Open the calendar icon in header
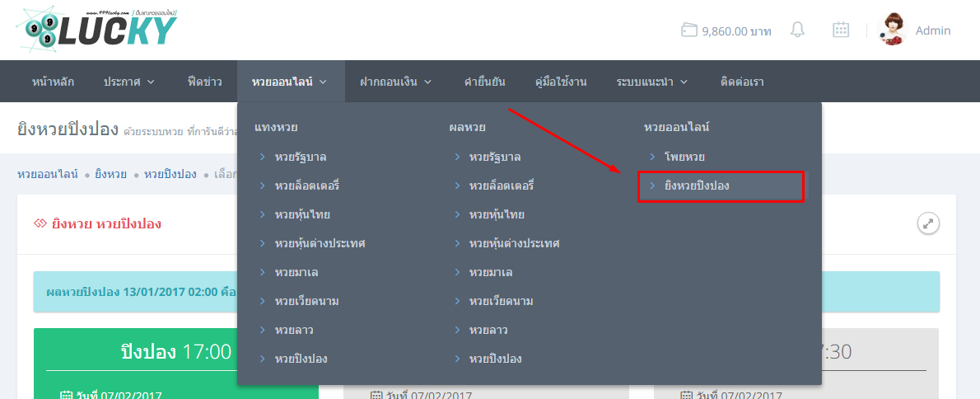980x399 pixels. 840,31
